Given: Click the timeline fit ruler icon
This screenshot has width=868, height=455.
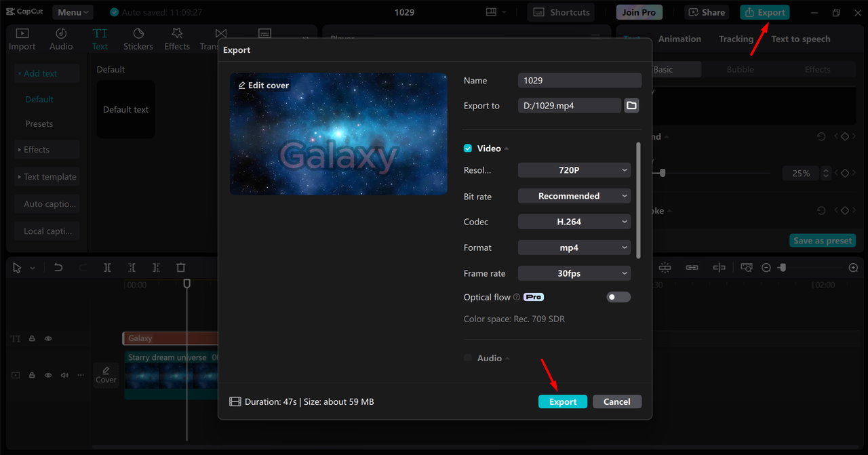Looking at the screenshot, I should point(746,268).
